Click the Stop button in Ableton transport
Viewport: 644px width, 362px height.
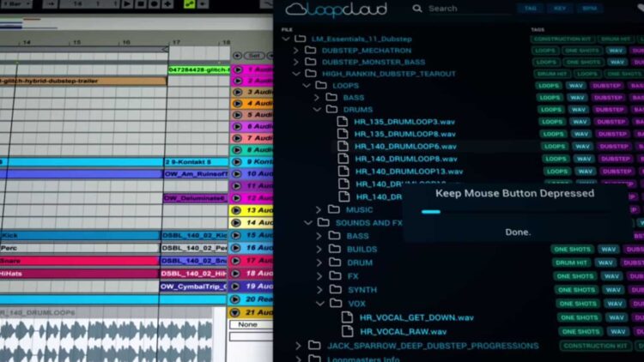(141, 4)
